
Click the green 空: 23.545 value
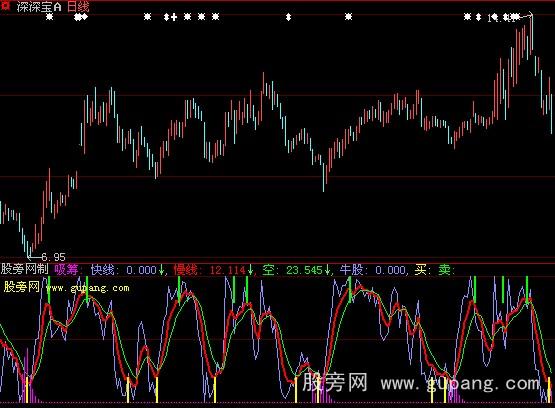(293, 270)
